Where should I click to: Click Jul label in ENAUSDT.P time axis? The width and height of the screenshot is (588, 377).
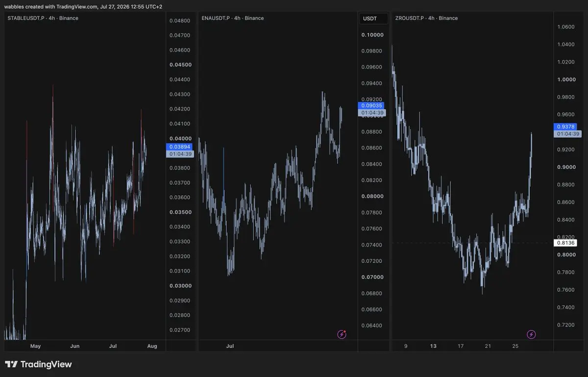tap(230, 346)
